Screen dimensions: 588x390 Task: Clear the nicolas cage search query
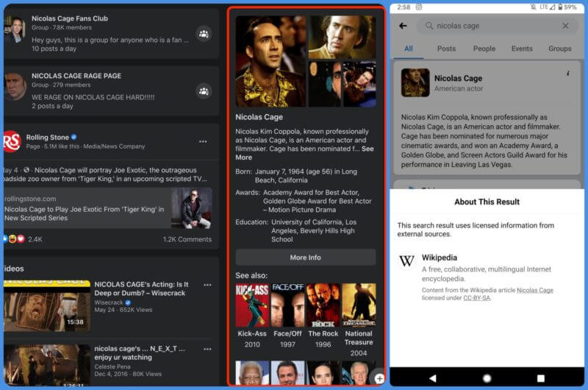pyautogui.click(x=565, y=26)
